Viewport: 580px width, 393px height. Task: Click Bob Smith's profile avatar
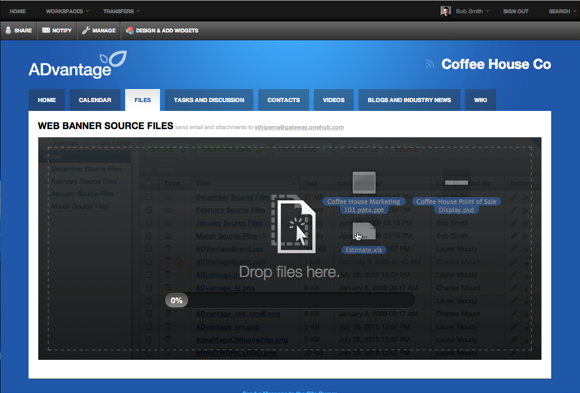445,11
